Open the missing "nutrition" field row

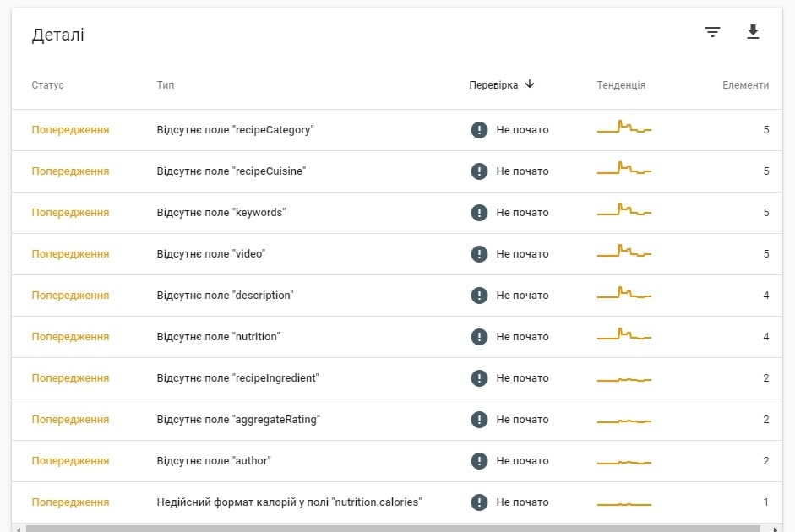(218, 337)
